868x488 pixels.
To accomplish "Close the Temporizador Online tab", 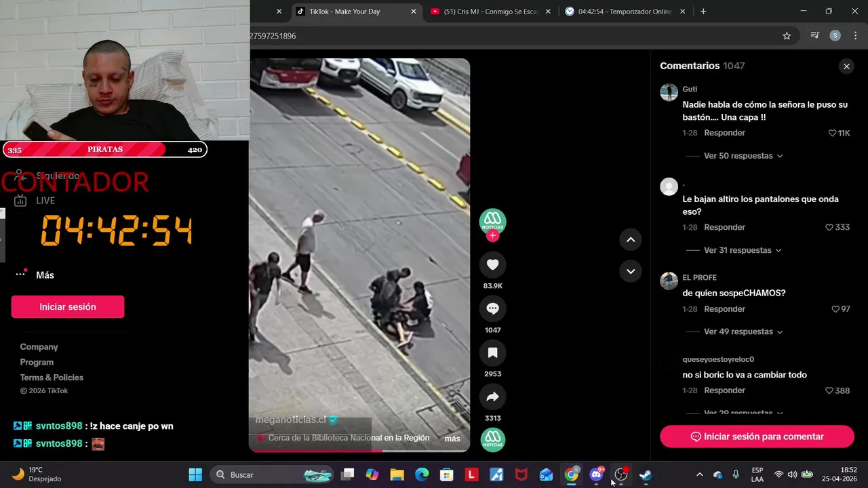I will (682, 12).
